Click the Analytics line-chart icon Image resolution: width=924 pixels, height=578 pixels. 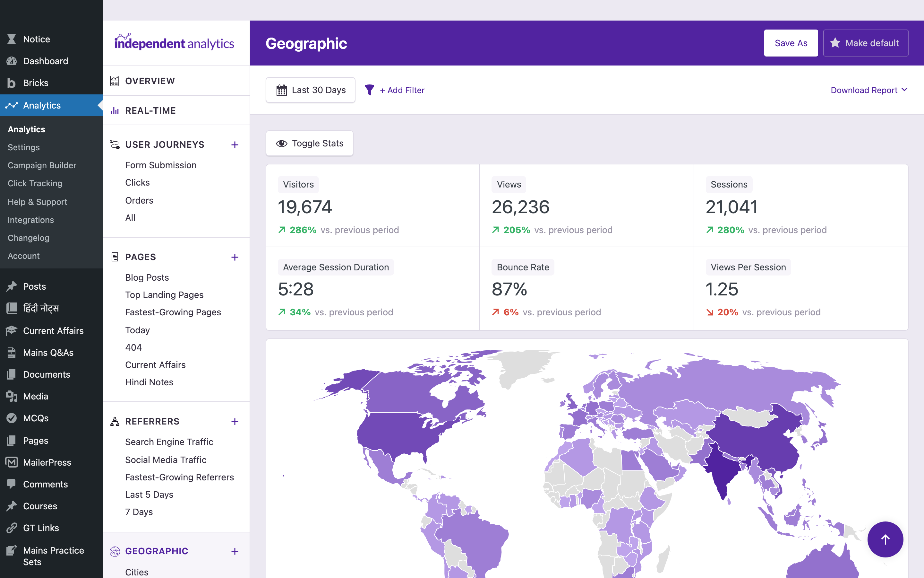12,105
